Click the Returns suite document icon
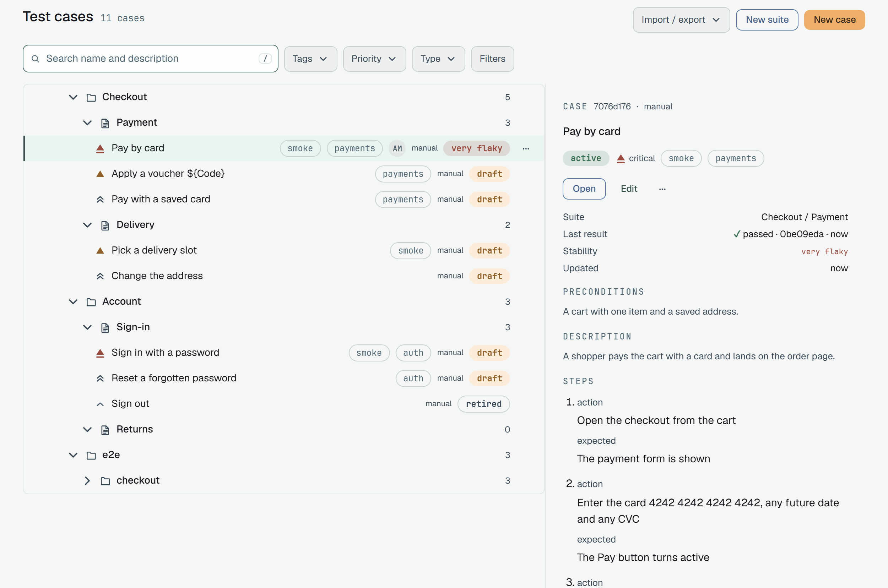 tap(105, 430)
